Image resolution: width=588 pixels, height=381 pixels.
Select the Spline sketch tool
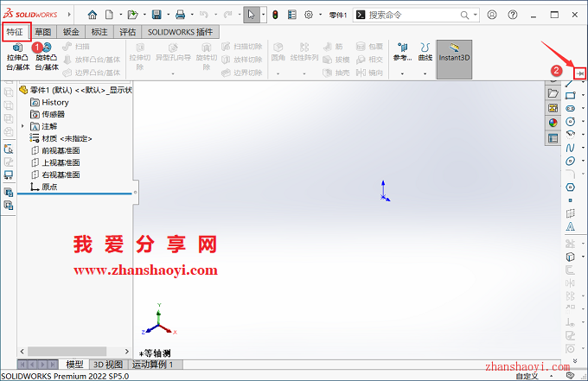[570, 148]
